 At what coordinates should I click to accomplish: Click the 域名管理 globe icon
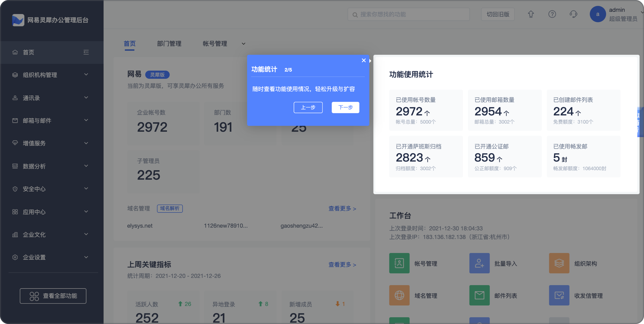tap(399, 295)
